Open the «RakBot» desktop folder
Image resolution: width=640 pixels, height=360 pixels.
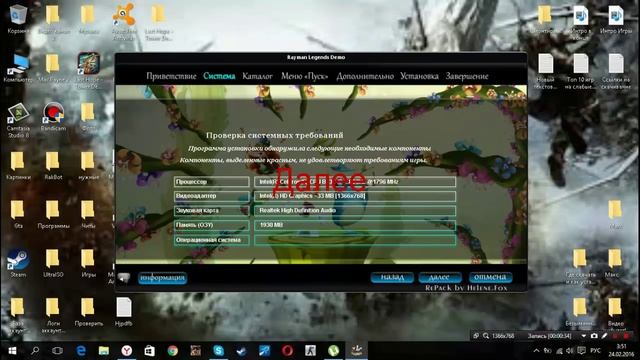click(x=53, y=165)
